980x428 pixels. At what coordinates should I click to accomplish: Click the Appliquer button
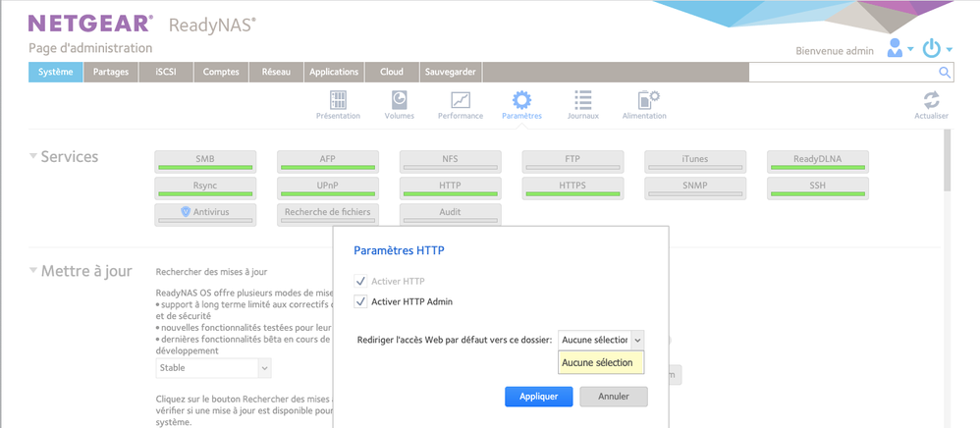pyautogui.click(x=539, y=397)
